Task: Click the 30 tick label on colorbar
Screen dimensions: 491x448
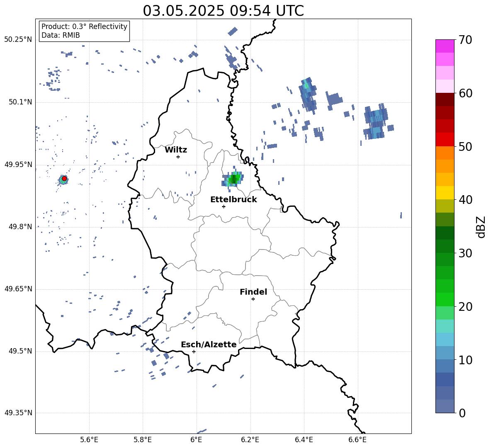Action: point(465,253)
